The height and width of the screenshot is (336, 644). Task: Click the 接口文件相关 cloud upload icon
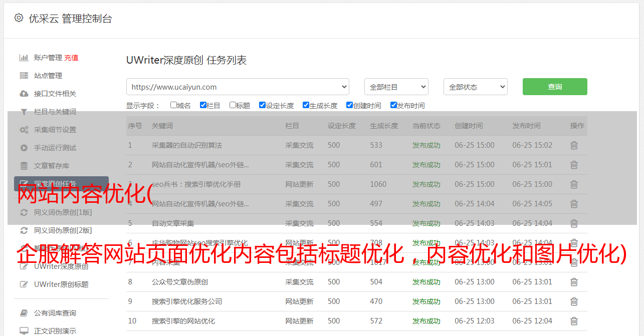point(24,94)
